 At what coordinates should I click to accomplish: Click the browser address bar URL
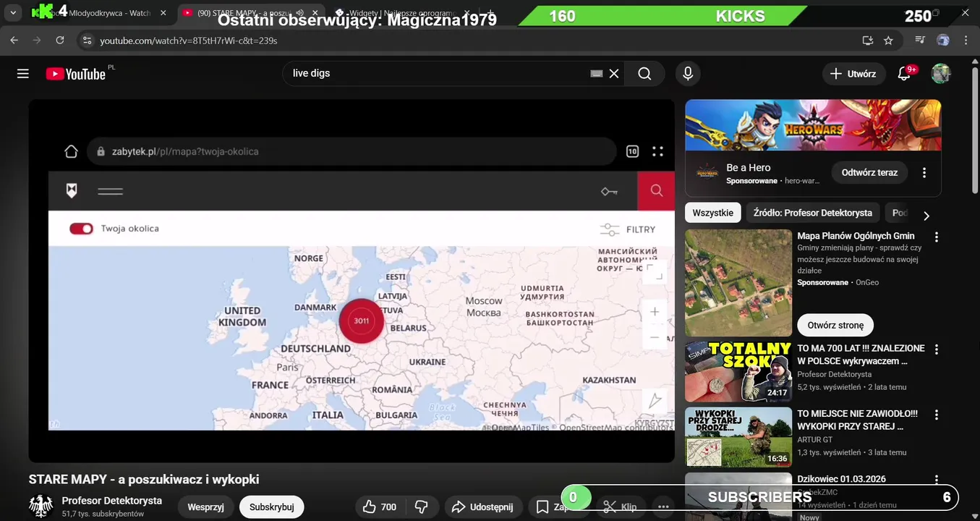tap(188, 41)
